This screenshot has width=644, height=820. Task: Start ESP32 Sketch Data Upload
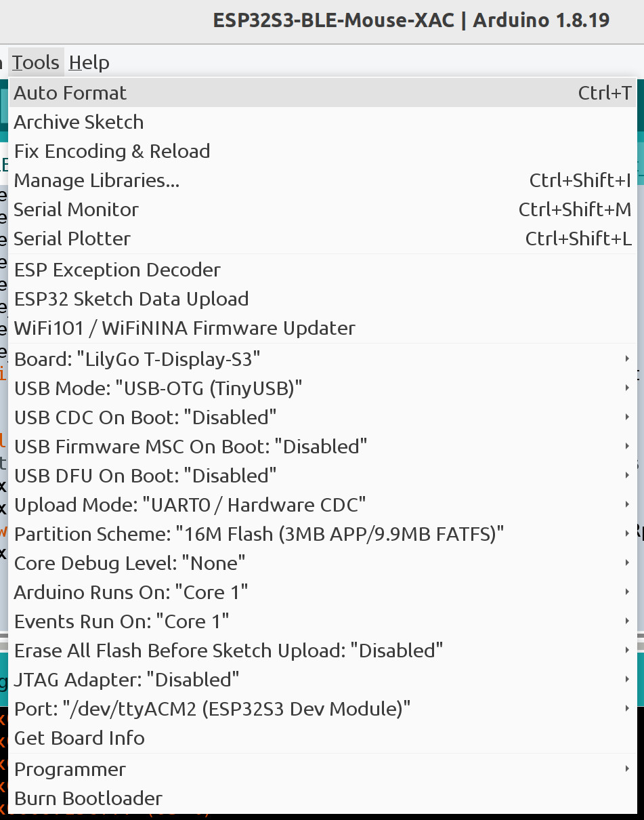click(x=322, y=299)
